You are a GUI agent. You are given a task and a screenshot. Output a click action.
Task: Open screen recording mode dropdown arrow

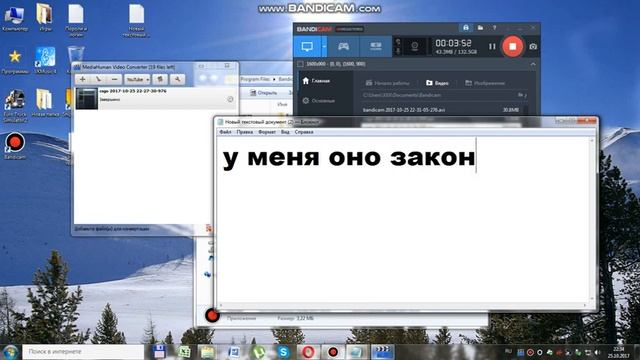tap(324, 47)
